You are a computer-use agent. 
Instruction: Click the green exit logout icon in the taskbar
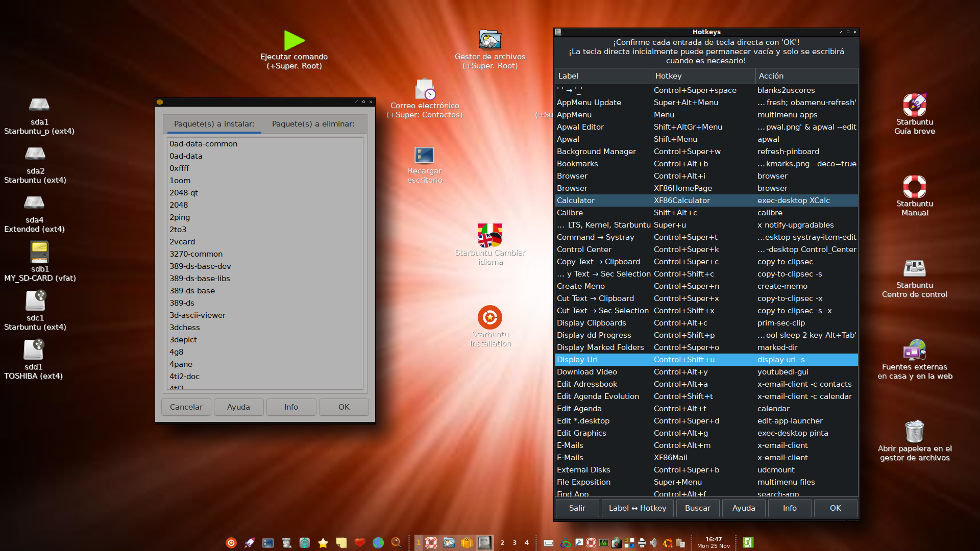coord(748,543)
